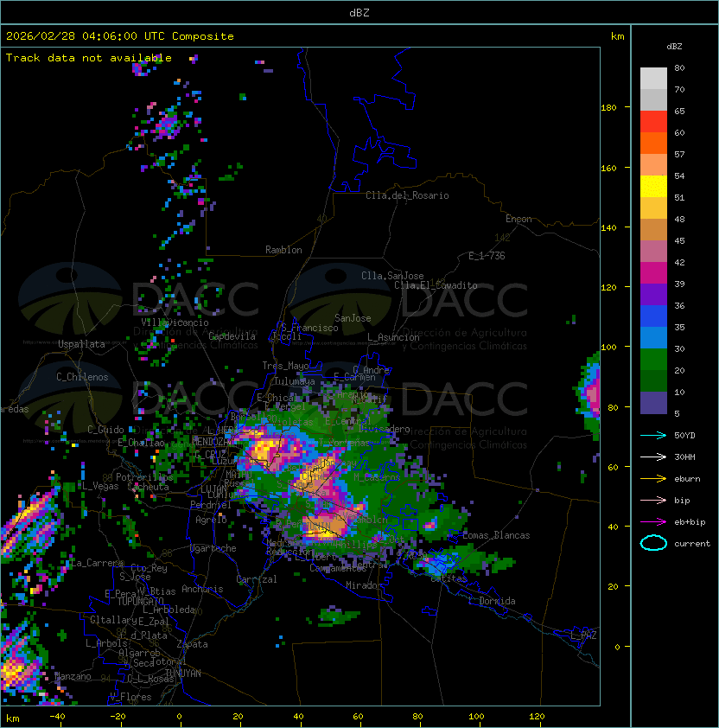Click the C_Chilenos map label
Viewport: 719px width, 728px height.
pos(82,377)
